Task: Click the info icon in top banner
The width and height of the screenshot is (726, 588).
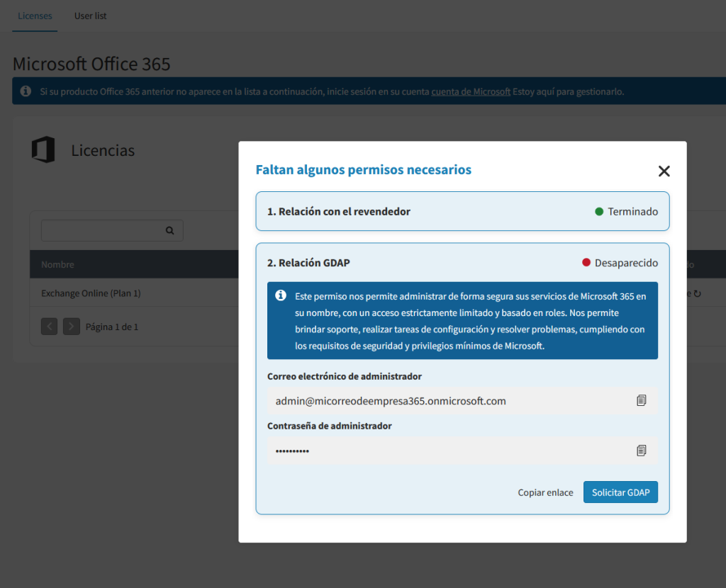Action: tap(26, 91)
